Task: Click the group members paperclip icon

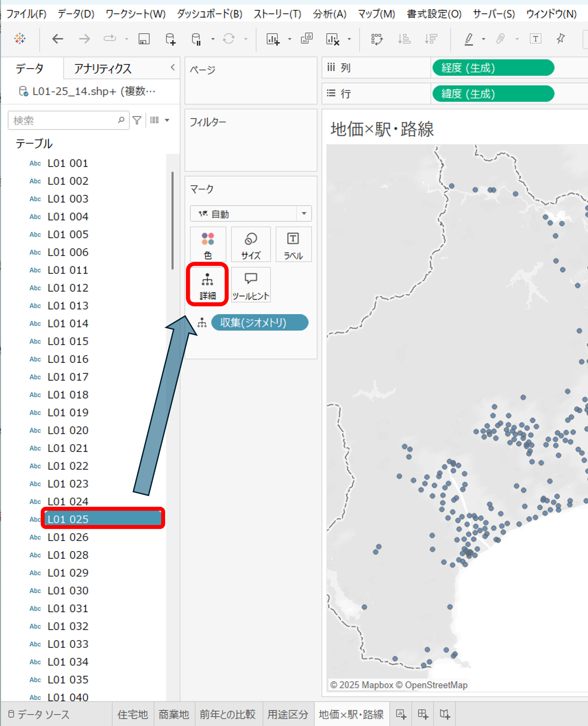Action: (500, 39)
